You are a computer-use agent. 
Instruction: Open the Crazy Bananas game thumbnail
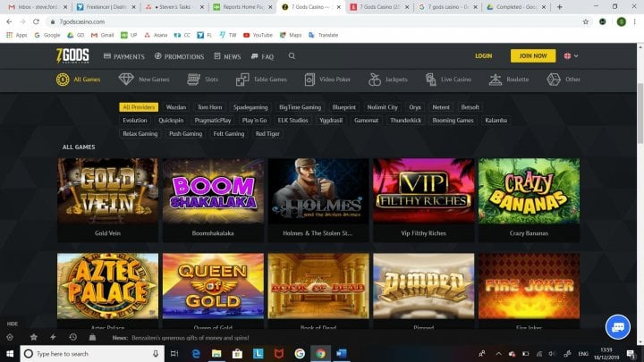pos(528,191)
